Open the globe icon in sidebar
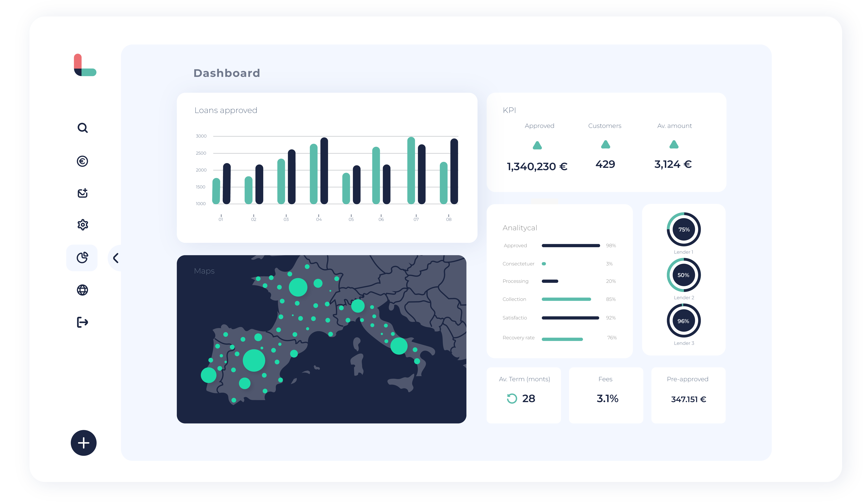This screenshot has height=504, width=863. coord(83,290)
